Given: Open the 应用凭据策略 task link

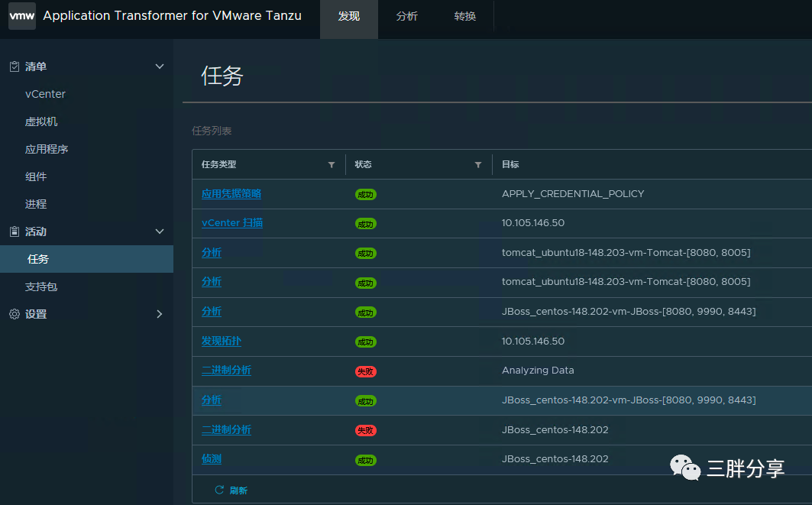Looking at the screenshot, I should click(231, 194).
